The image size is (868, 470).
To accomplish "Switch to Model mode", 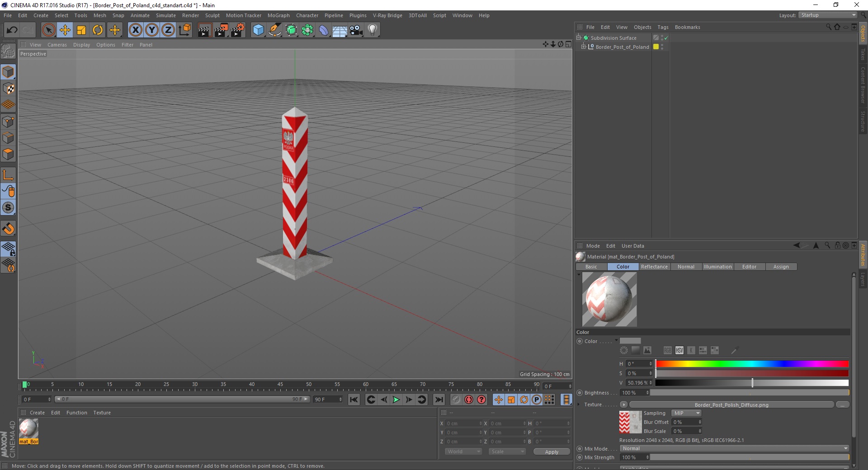I will click(x=8, y=72).
